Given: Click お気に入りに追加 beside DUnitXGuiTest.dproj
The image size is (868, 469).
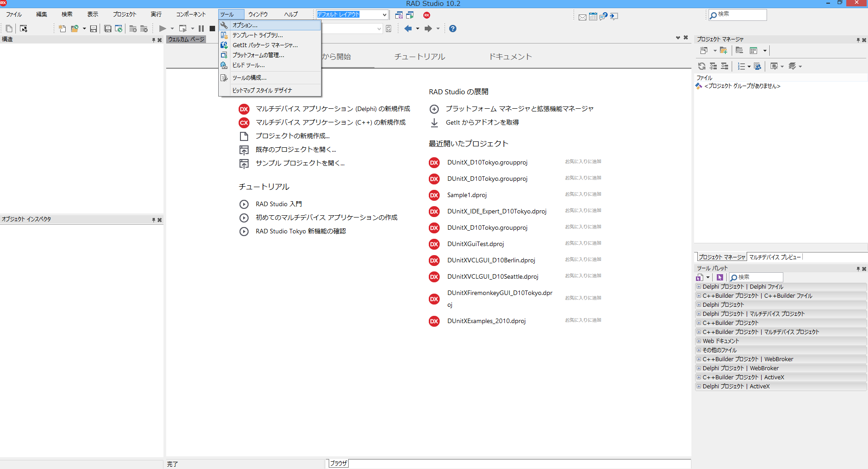Looking at the screenshot, I should coord(583,243).
